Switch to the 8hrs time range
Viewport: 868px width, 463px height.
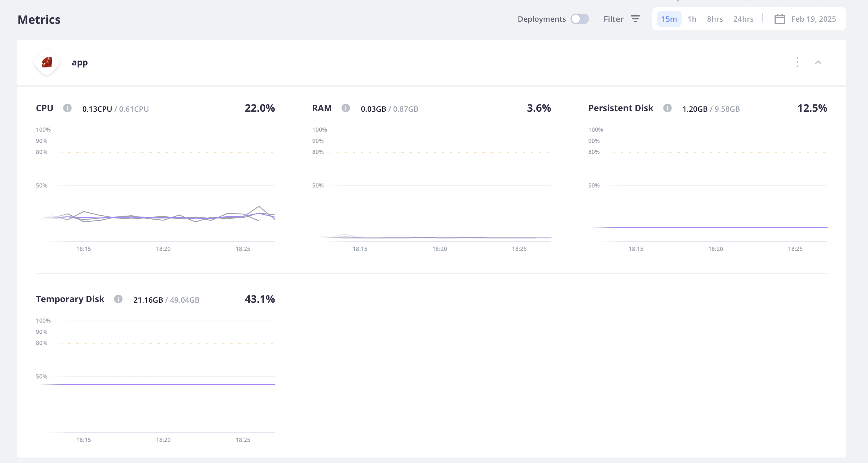coord(715,19)
